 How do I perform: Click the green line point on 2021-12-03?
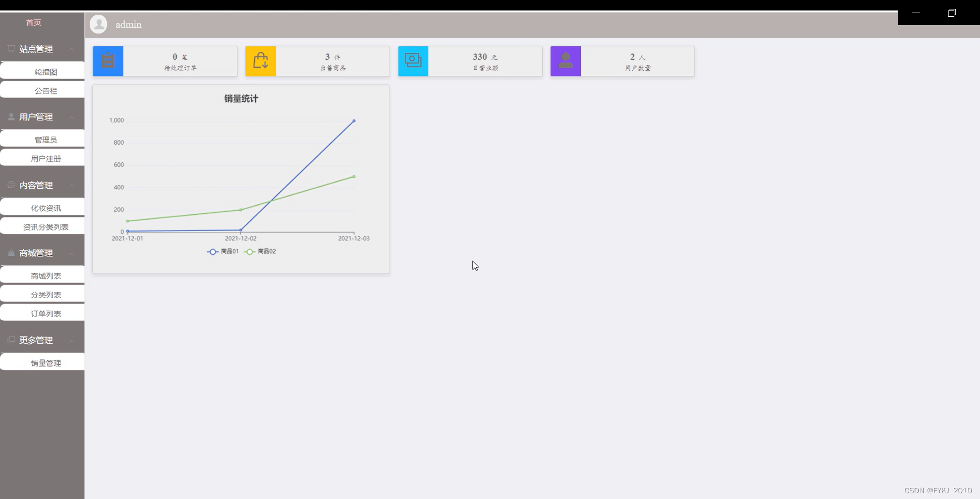coord(354,177)
